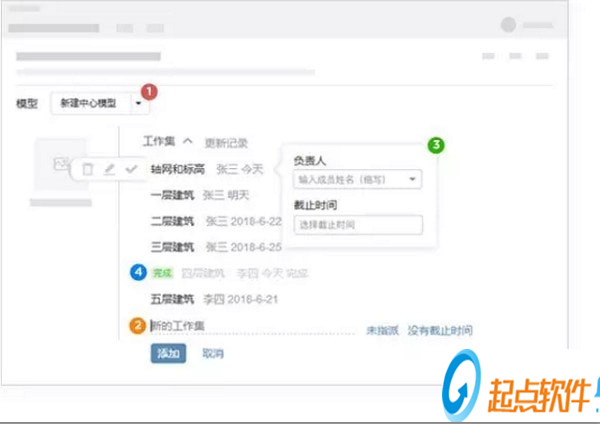Click the 截止时间 date input field

358,225
